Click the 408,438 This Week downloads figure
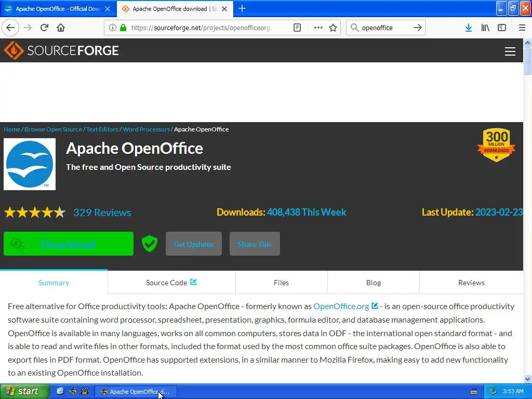This screenshot has width=532, height=399. click(307, 212)
